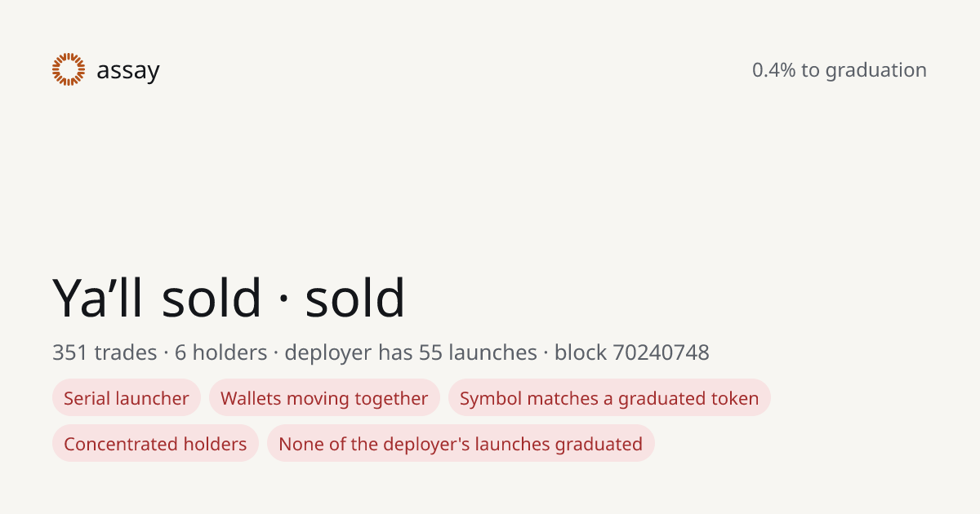Click the assay sunburst logo icon
Screen dimensions: 980x514
coord(69,69)
